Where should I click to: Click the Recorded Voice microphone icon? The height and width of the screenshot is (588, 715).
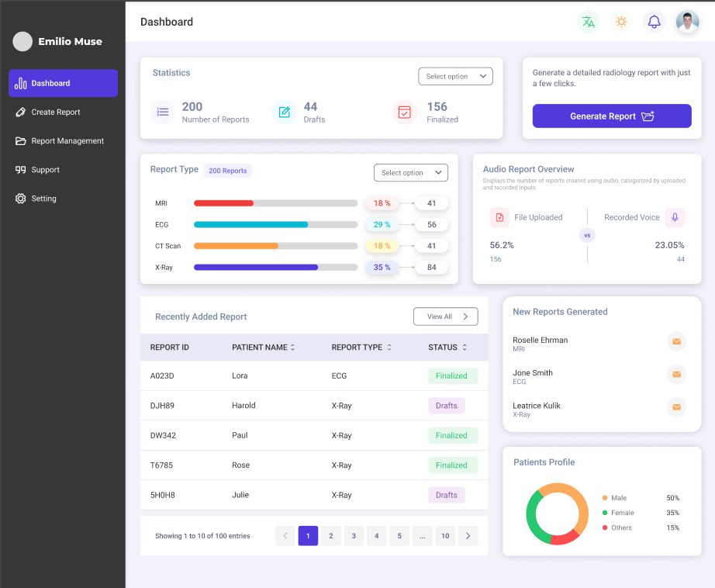[x=675, y=217]
